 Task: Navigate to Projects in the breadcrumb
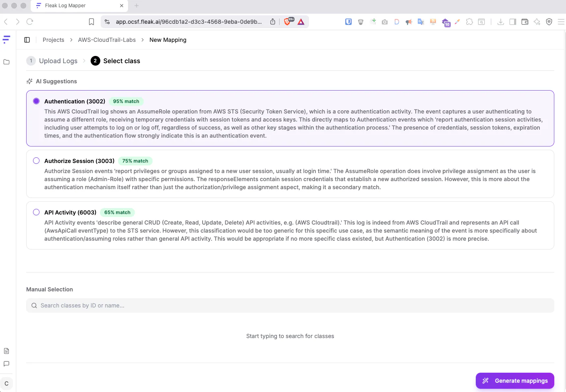click(54, 40)
